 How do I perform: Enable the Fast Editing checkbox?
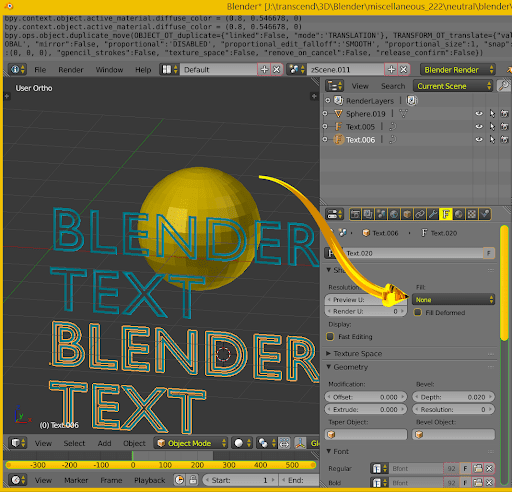tap(330, 337)
